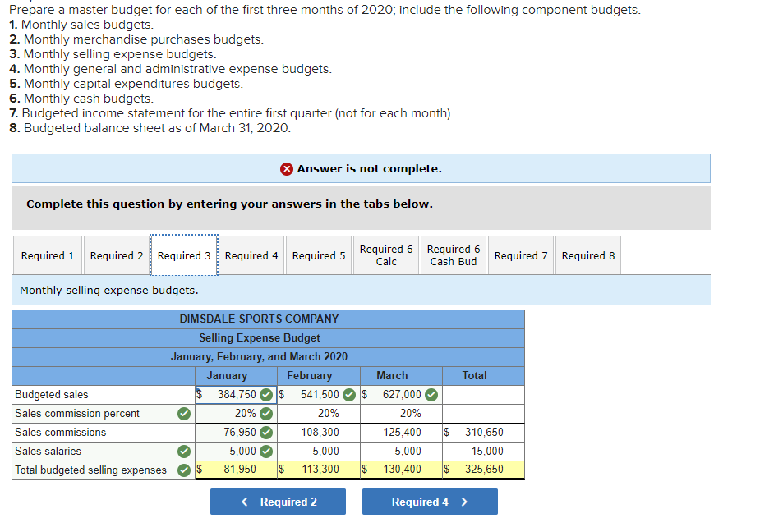The height and width of the screenshot is (532, 760).
Task: Go to the Required 8 tab
Action: tap(588, 255)
